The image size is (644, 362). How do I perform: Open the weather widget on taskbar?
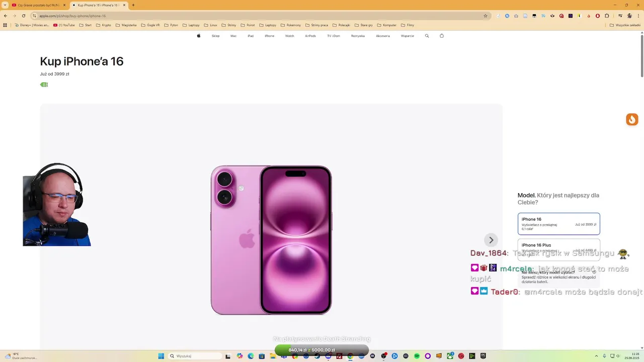coord(21,356)
